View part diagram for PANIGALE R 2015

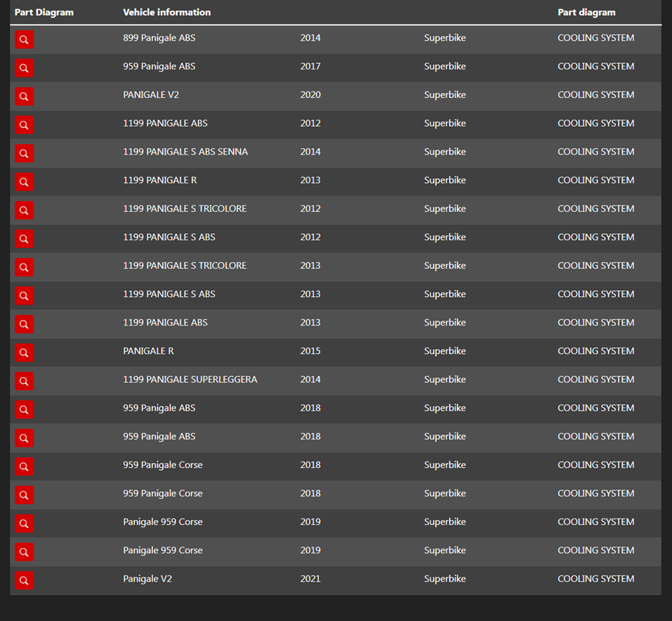coord(24,353)
